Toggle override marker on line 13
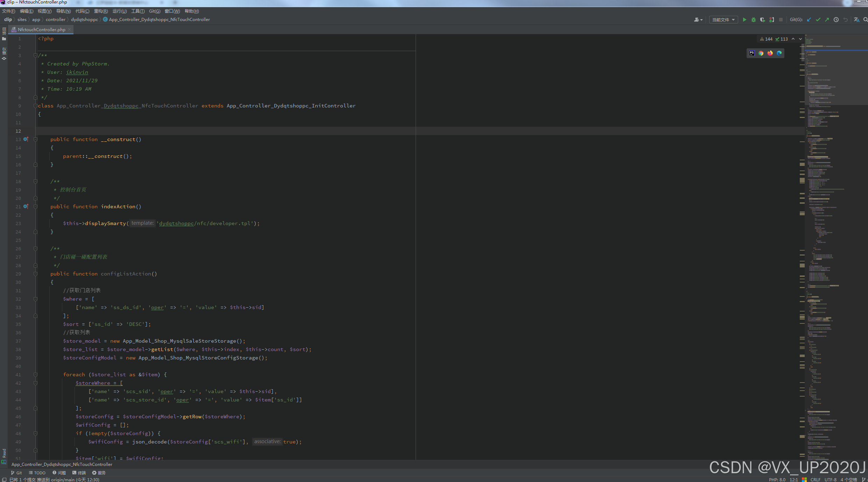Viewport: 868px width, 482px height. click(x=26, y=139)
